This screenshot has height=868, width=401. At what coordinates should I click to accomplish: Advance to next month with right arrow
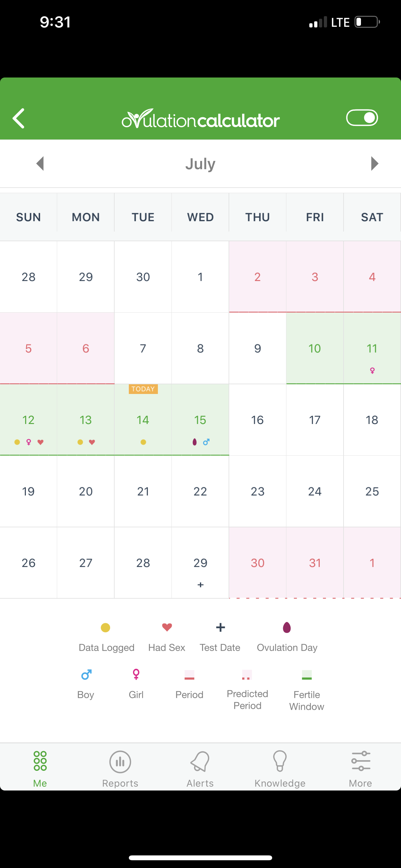[375, 164]
